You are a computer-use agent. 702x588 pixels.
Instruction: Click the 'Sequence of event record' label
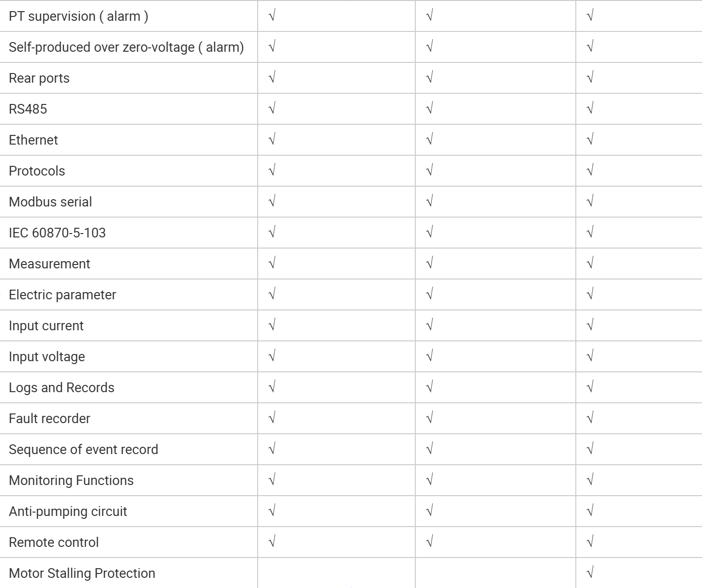point(83,450)
